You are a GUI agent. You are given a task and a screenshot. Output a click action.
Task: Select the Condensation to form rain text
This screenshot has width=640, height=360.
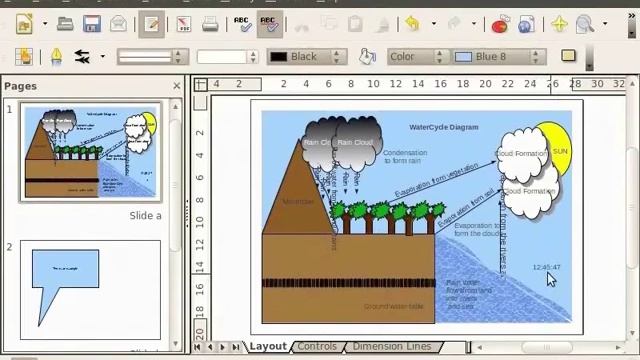point(405,157)
